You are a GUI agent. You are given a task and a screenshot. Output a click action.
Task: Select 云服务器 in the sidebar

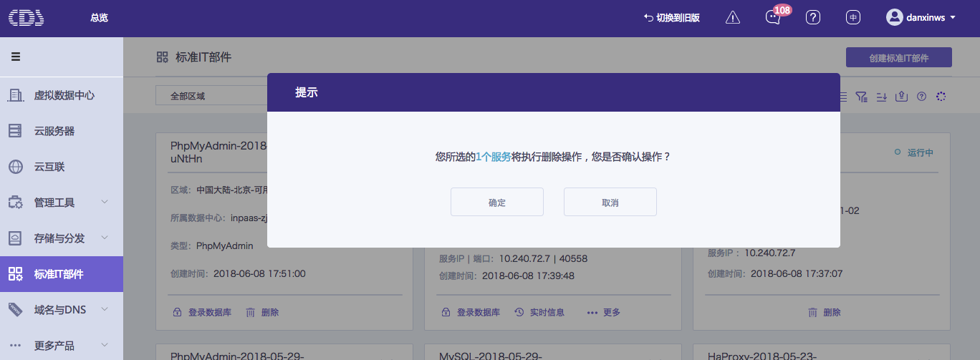coord(54,131)
